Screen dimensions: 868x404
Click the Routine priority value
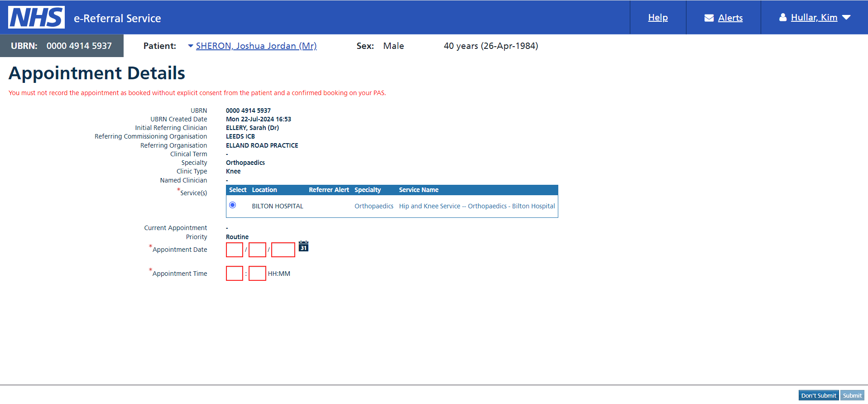pyautogui.click(x=237, y=237)
